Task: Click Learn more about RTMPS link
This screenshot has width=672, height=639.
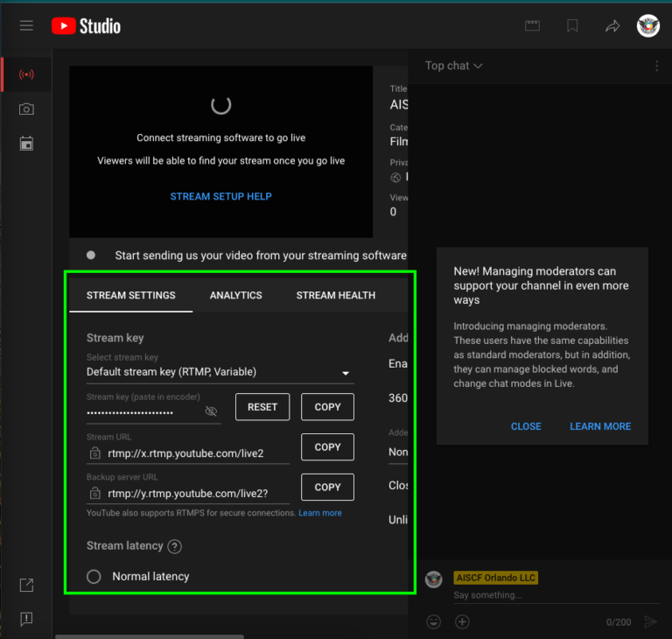Action: click(320, 513)
